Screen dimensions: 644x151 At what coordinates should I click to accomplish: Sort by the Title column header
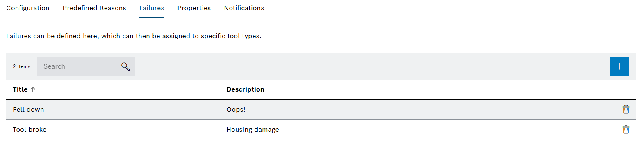(20, 89)
